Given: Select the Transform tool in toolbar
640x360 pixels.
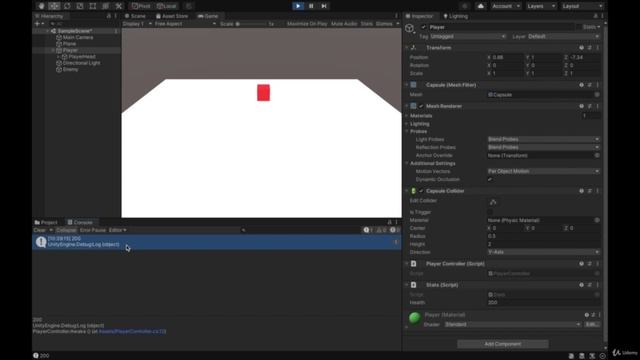Looking at the screenshot, I should [x=106, y=6].
